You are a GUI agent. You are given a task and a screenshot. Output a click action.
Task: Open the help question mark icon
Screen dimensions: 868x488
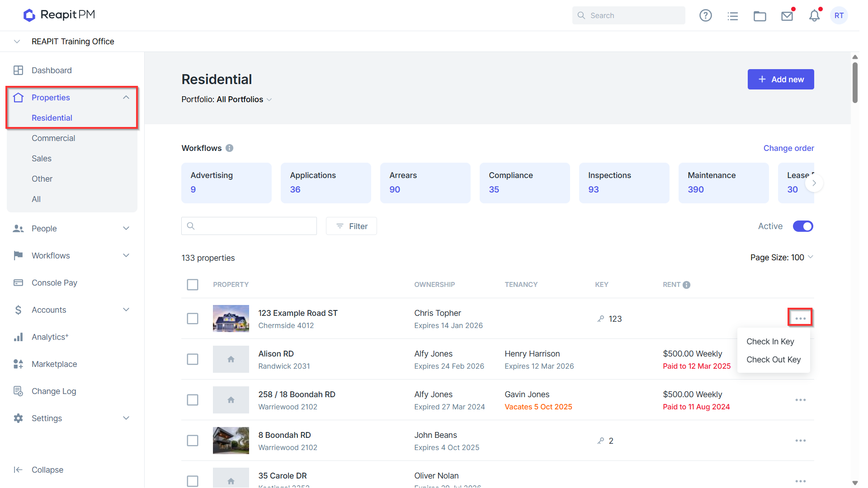pyautogui.click(x=705, y=16)
